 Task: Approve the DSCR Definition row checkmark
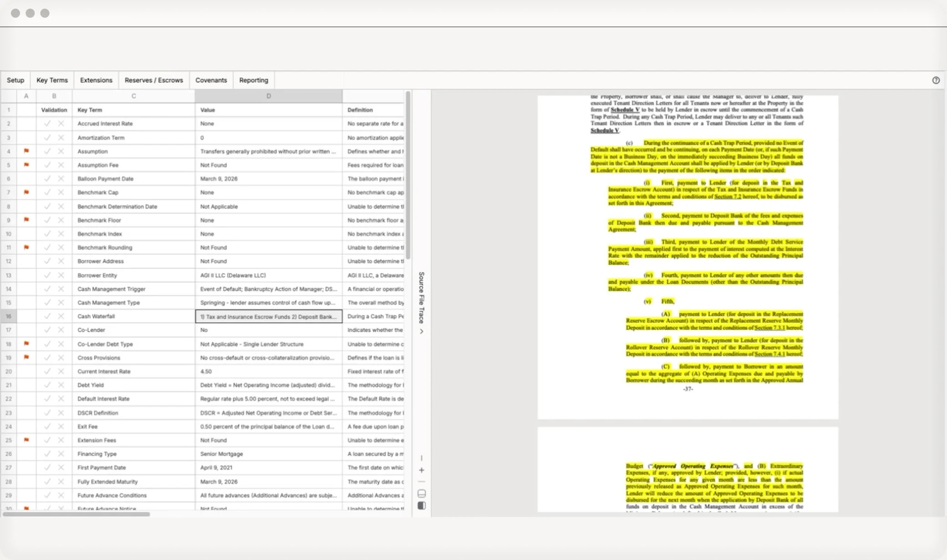pyautogui.click(x=47, y=412)
